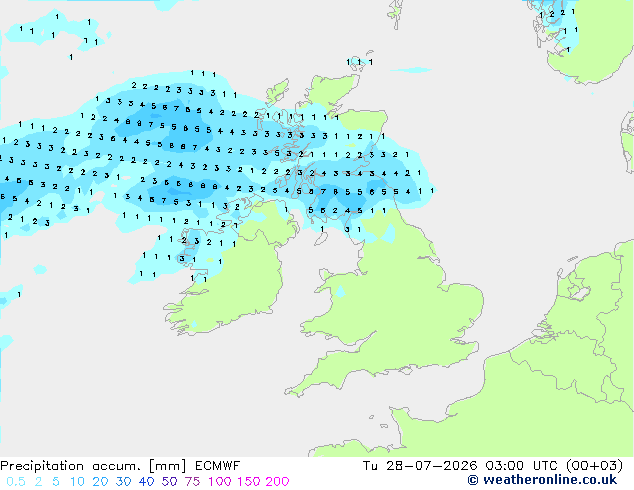Click the 200 mm legend value
634x490 pixels.
point(277,482)
